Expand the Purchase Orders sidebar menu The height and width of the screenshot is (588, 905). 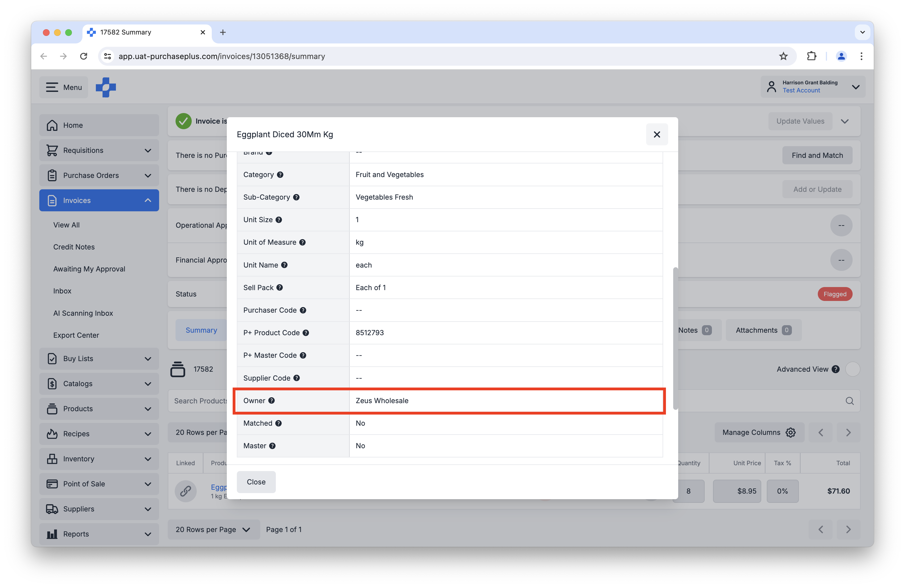coord(99,175)
